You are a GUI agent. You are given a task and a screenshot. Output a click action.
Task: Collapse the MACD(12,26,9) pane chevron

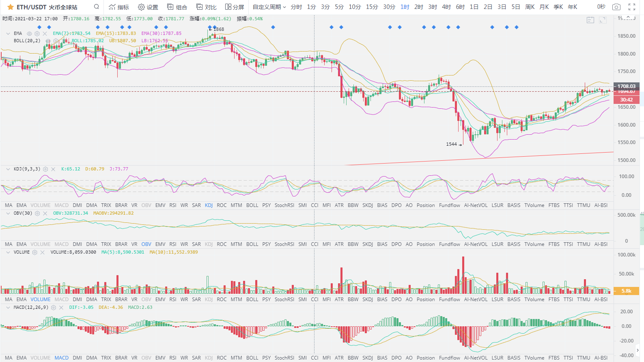[x=8, y=308]
